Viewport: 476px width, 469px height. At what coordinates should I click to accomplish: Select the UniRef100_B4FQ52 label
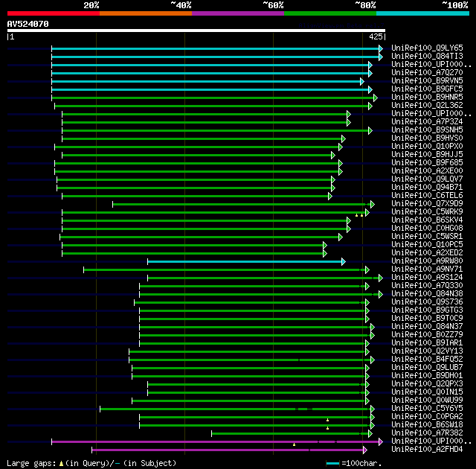(427, 360)
